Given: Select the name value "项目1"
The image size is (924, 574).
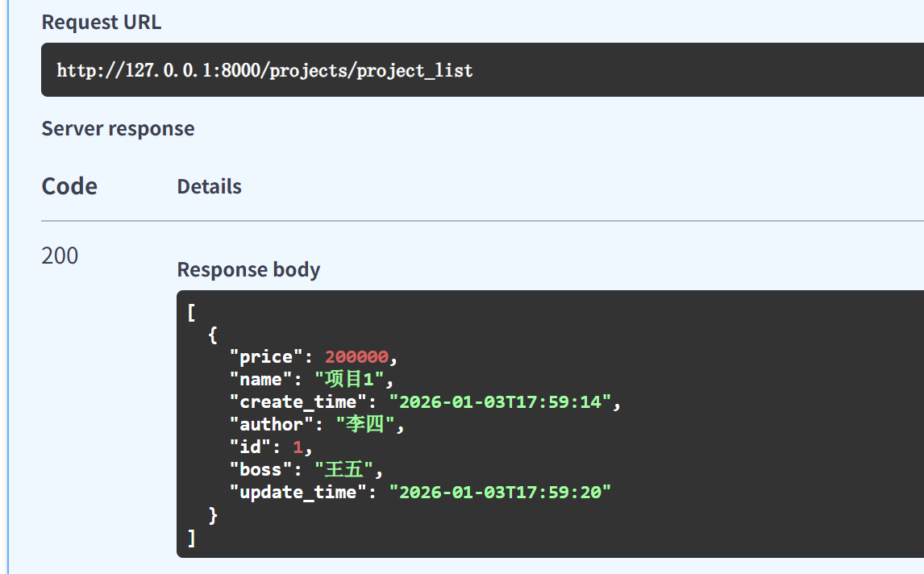Looking at the screenshot, I should click(x=349, y=379).
